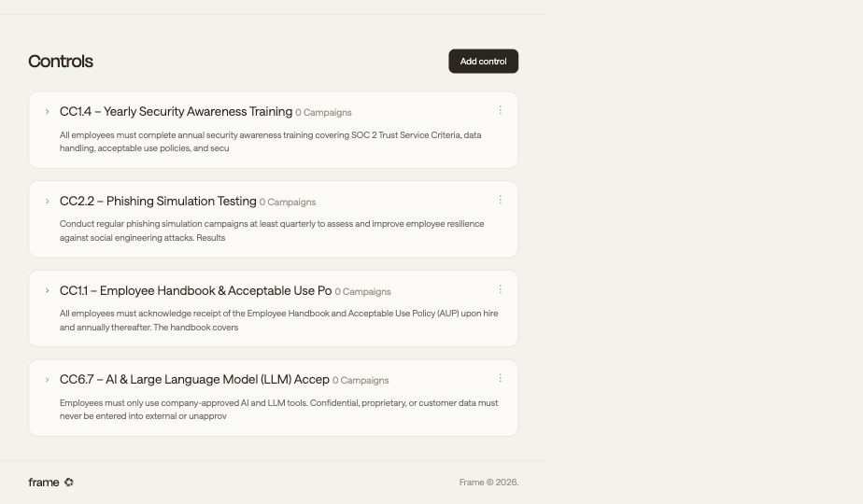Select the title 'CC1.4 – Yearly Security Awareness Training'
863x504 pixels.
pyautogui.click(x=177, y=112)
